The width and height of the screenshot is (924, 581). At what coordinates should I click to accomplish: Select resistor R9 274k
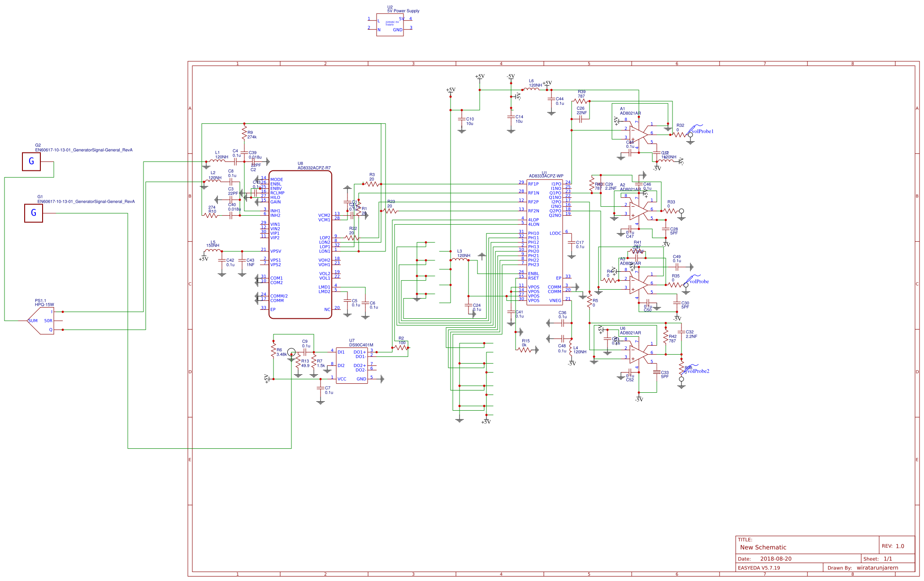click(x=244, y=133)
